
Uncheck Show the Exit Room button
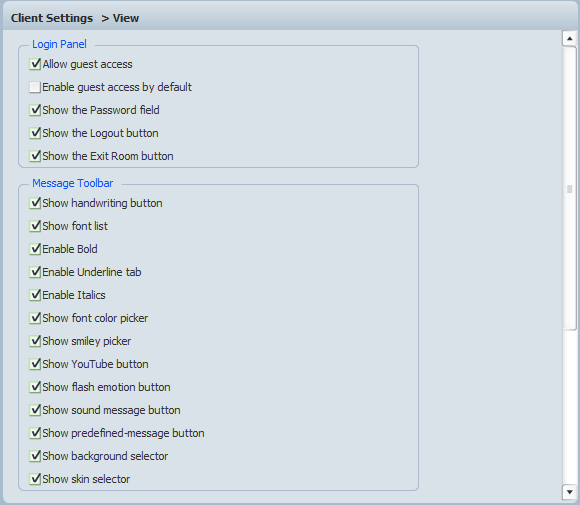tap(35, 156)
